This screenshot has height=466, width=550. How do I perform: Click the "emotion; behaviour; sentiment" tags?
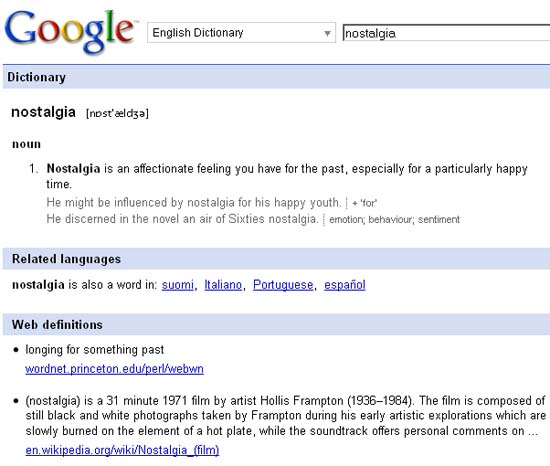[394, 220]
